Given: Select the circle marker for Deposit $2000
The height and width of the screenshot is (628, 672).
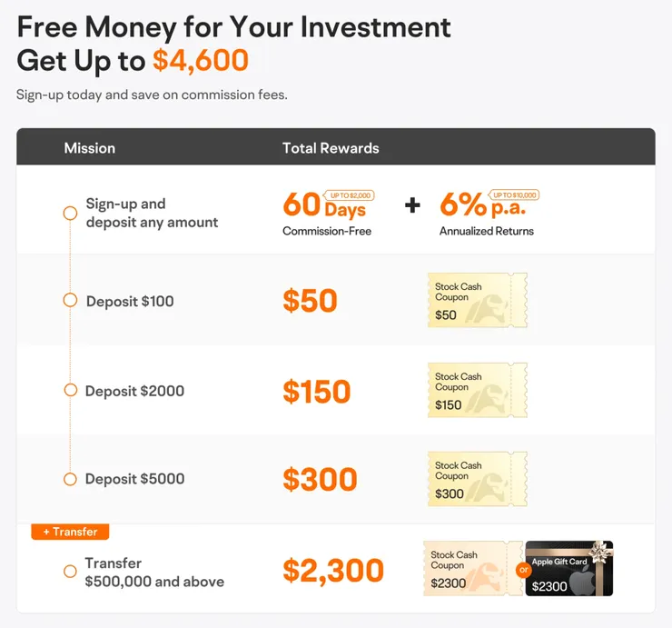Looking at the screenshot, I should (x=70, y=391).
